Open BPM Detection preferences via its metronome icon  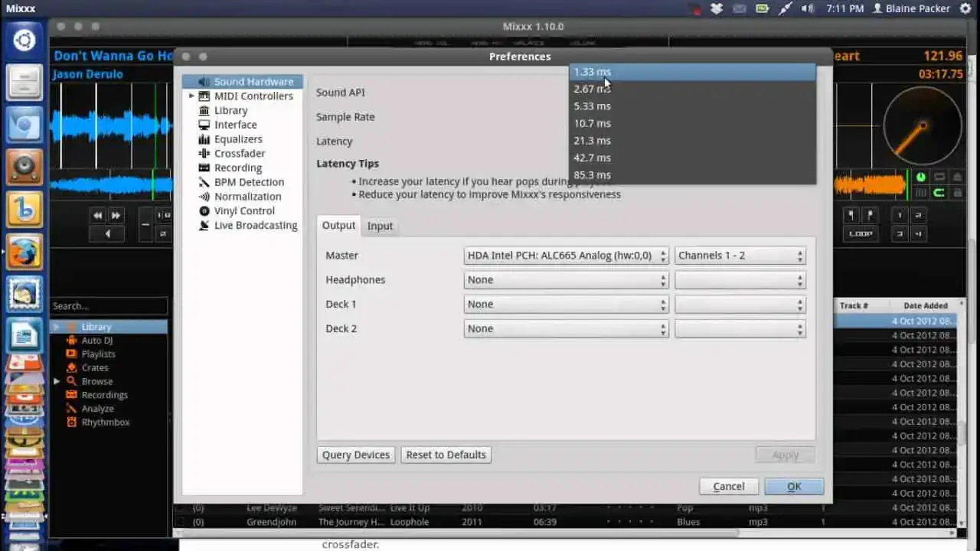point(204,182)
